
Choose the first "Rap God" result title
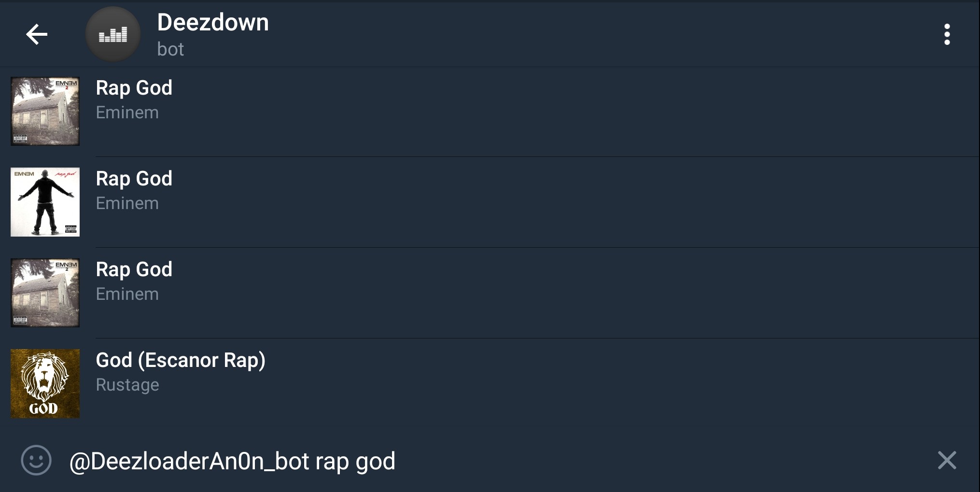point(134,88)
